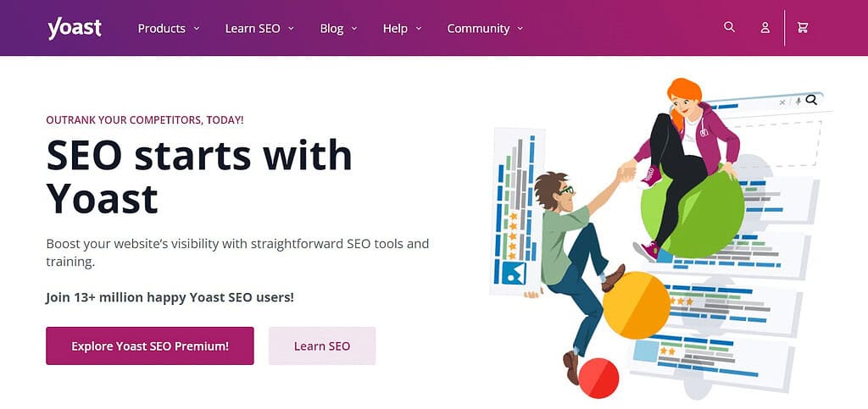Click 'OUTRANK YOUR COMPETITORS, TODAY!' text
This screenshot has width=868, height=409.
click(x=145, y=119)
